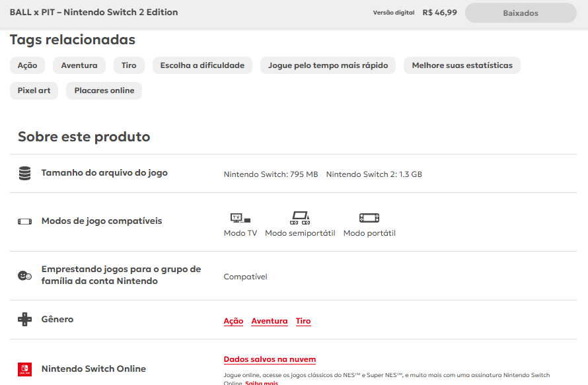Follow the Tiro genre link
This screenshot has width=588, height=385.
pos(303,321)
